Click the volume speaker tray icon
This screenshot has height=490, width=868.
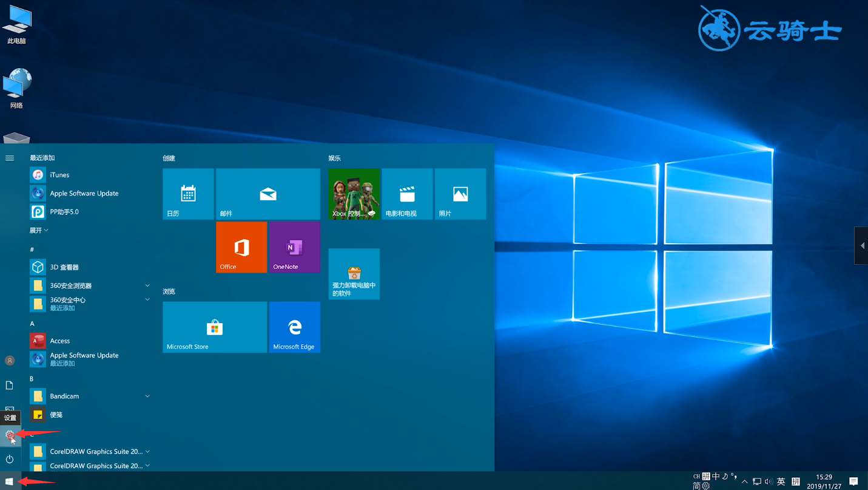(769, 481)
